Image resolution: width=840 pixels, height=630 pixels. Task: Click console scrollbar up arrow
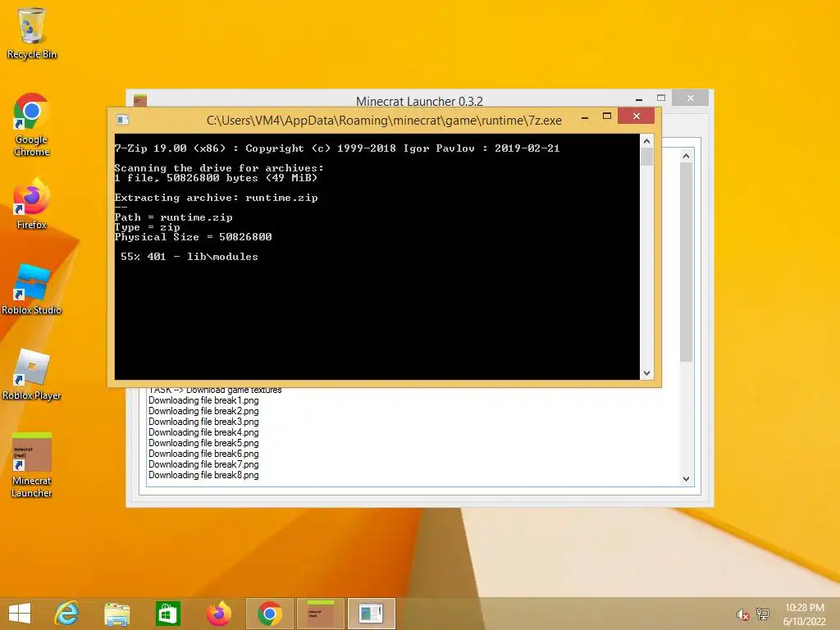coord(646,141)
